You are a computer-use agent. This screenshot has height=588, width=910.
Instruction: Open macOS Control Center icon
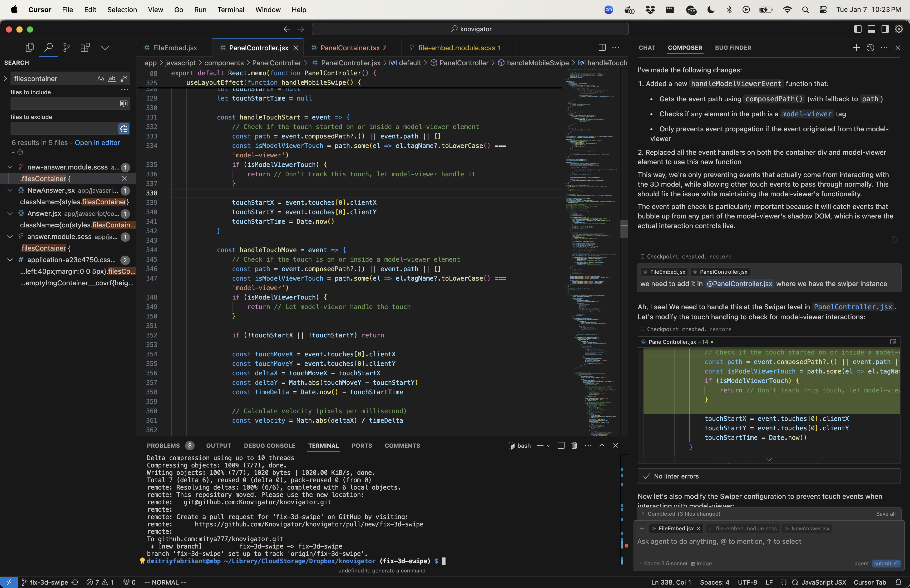(x=823, y=9)
